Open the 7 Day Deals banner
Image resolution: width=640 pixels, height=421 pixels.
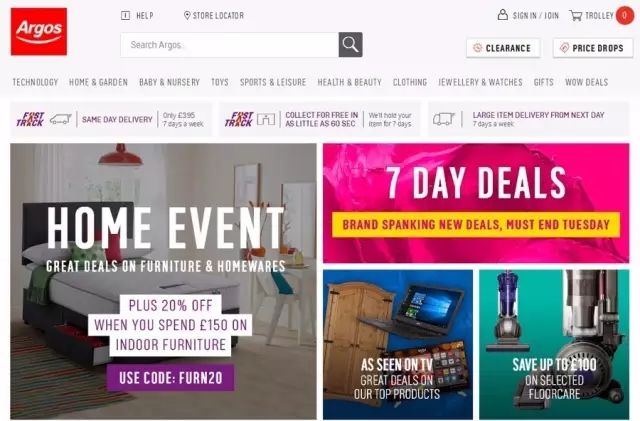coord(476,203)
